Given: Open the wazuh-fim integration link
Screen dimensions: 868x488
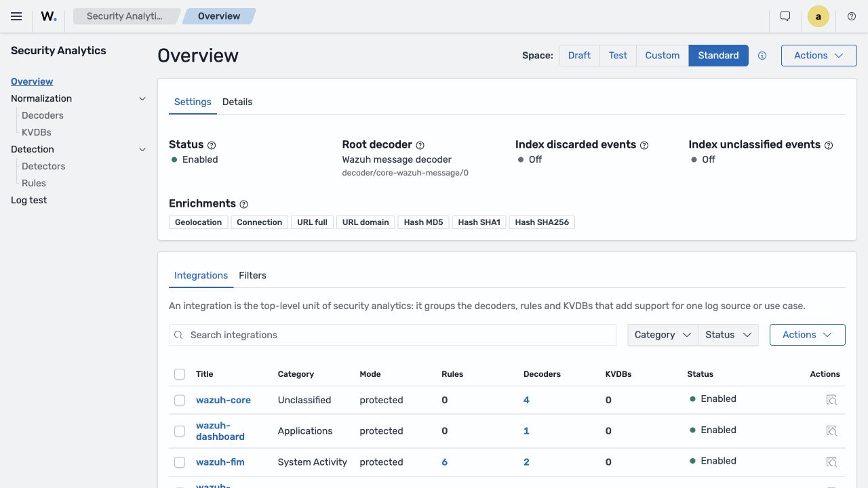Looking at the screenshot, I should (220, 462).
